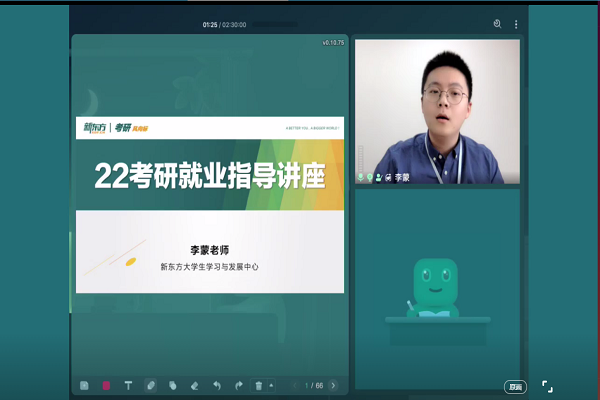Image resolution: width=600 pixels, height=400 pixels.
Task: Click the student mascot placeholder panel
Action: [x=437, y=288]
